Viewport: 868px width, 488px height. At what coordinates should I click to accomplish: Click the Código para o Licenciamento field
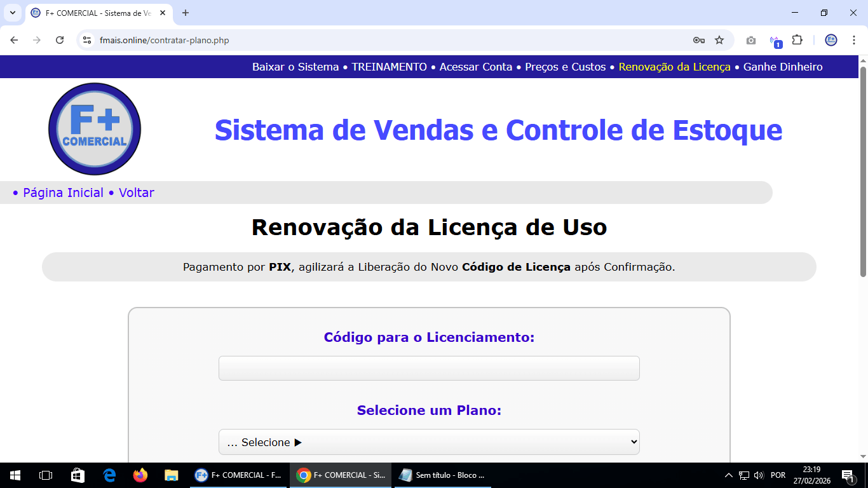pos(429,368)
